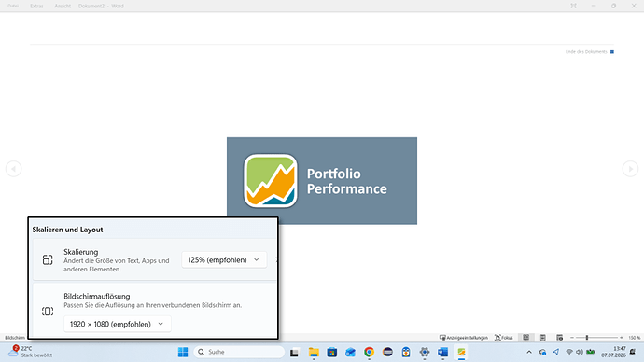This screenshot has height=362, width=644.
Task: Open the Extras menu
Action: [x=36, y=6]
